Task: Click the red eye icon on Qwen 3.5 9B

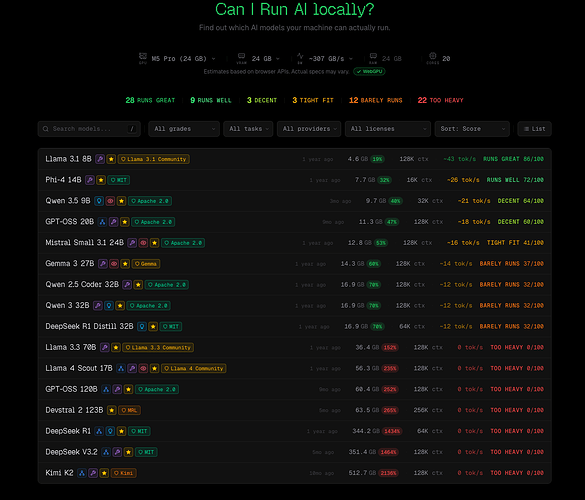Action: [x=110, y=201]
